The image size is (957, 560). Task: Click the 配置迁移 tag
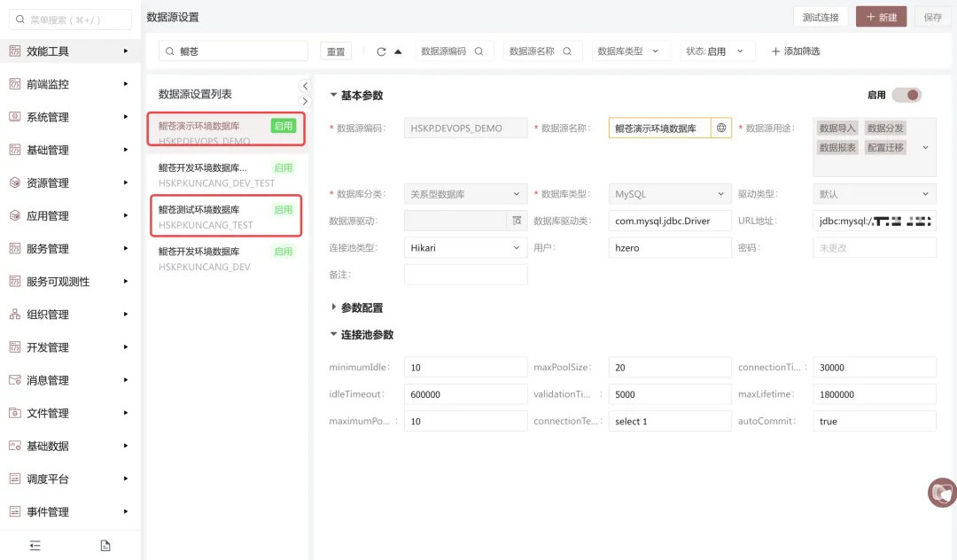click(885, 148)
